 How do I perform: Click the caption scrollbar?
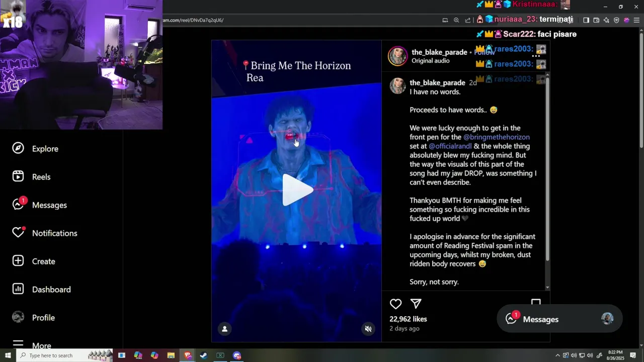click(x=547, y=170)
